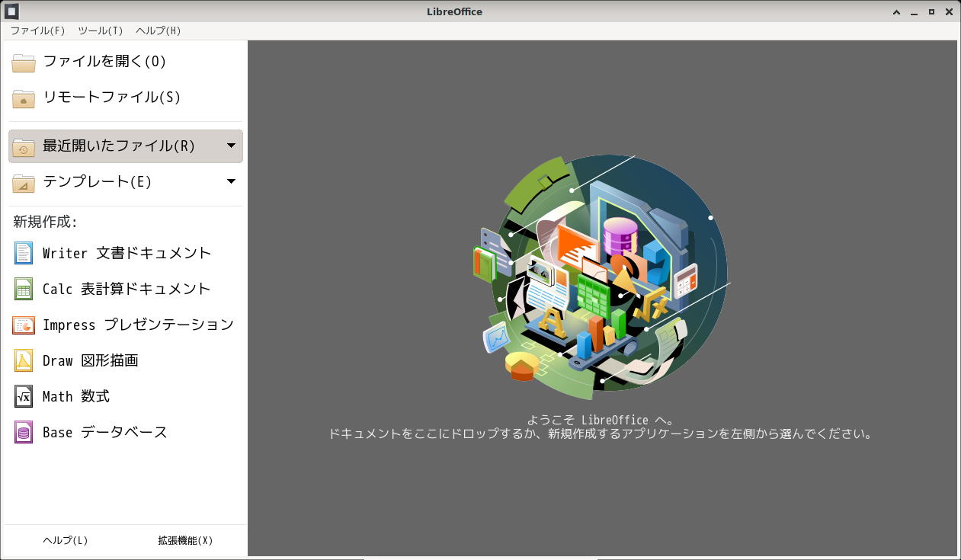Open the window menu icon in title bar

(12, 11)
